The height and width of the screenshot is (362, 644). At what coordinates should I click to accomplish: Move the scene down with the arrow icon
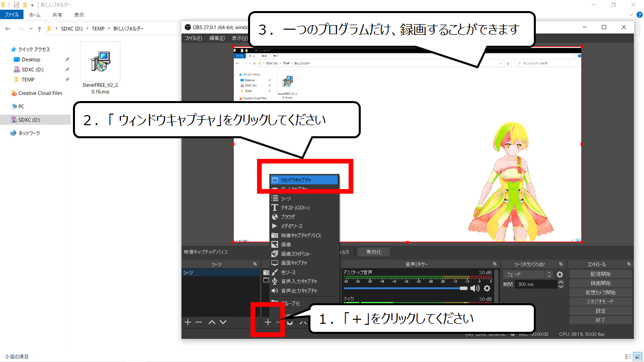coord(223,322)
